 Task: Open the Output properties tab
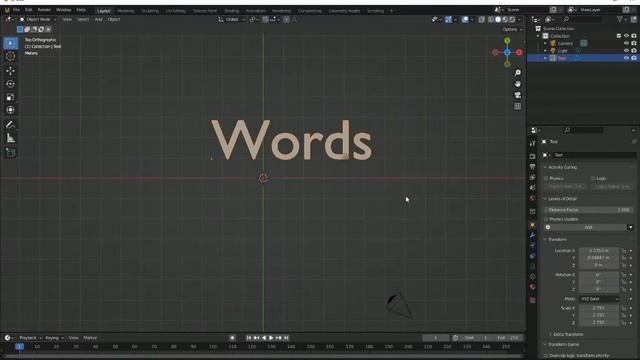click(532, 167)
